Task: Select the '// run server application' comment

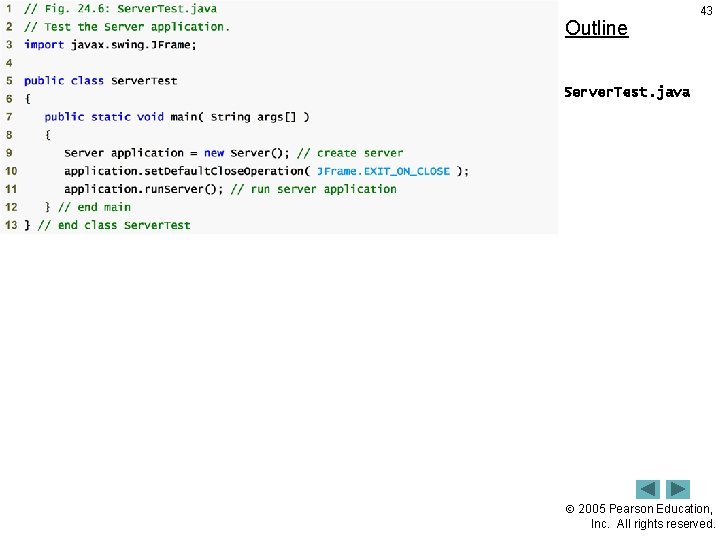Action: point(313,189)
